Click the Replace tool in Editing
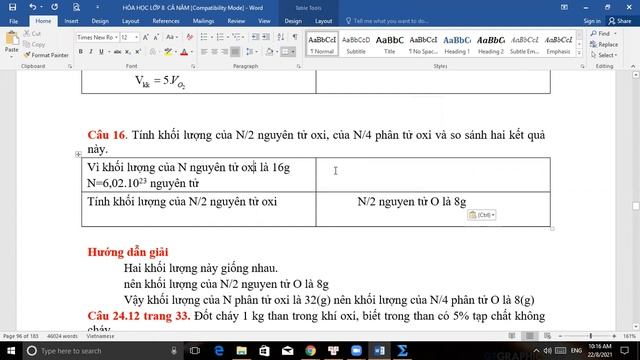Image resolution: width=640 pixels, height=360 pixels. [x=604, y=44]
